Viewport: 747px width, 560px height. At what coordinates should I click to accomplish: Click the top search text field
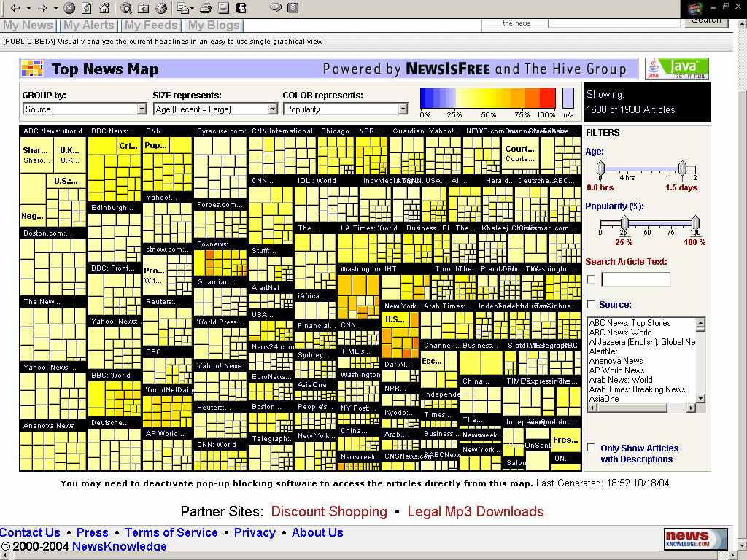point(614,23)
